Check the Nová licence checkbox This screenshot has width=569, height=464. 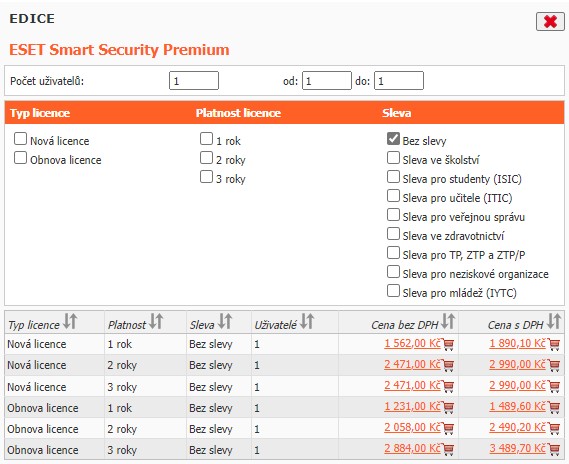pos(20,139)
